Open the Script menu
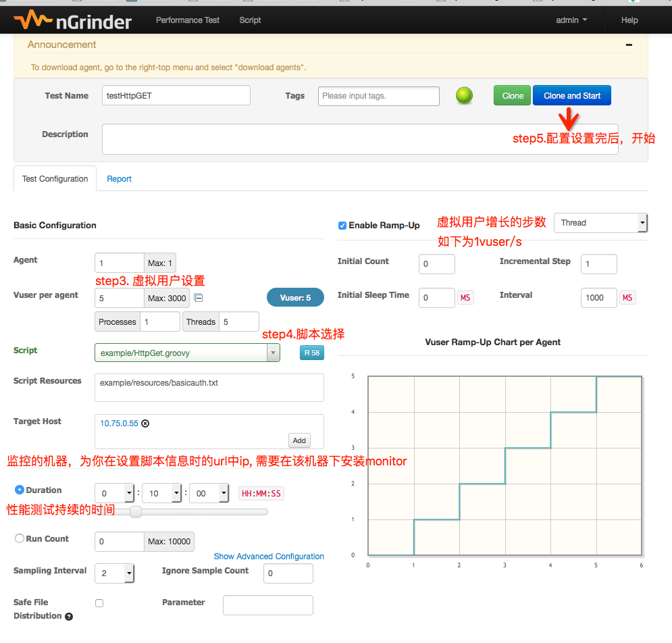 point(250,20)
